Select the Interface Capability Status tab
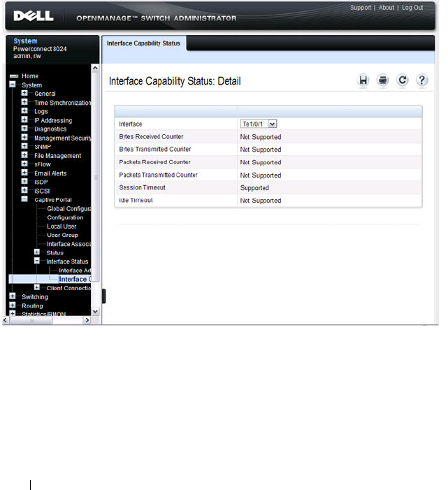The image size is (448, 490). click(143, 43)
